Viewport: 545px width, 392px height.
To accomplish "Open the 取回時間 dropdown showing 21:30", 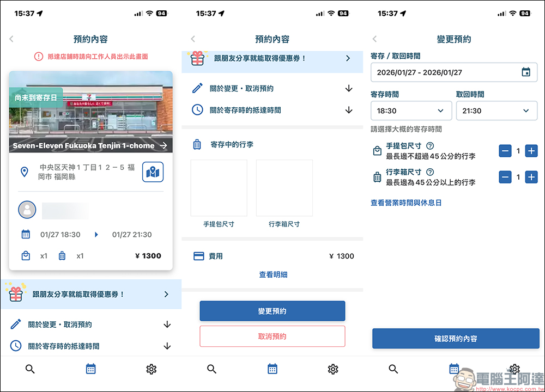I will click(496, 111).
